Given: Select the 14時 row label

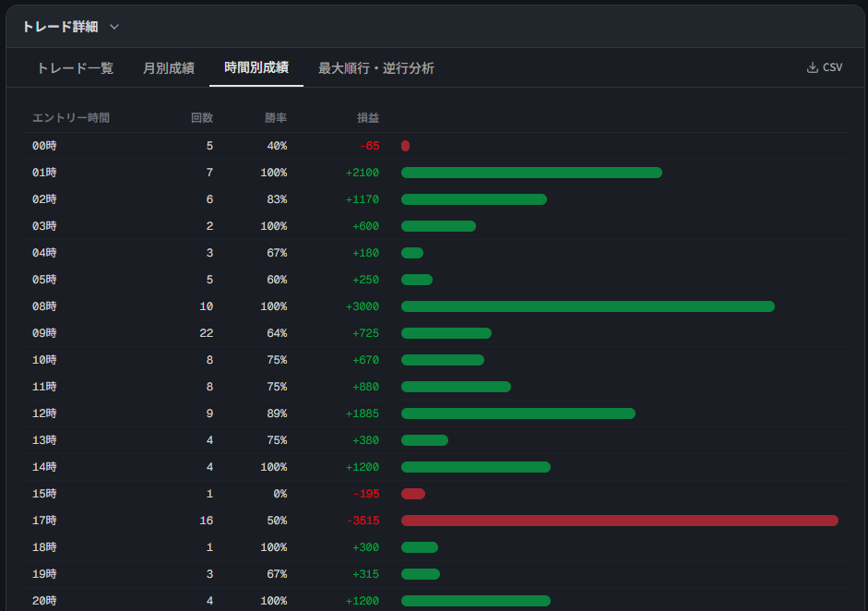Looking at the screenshot, I should pos(44,467).
